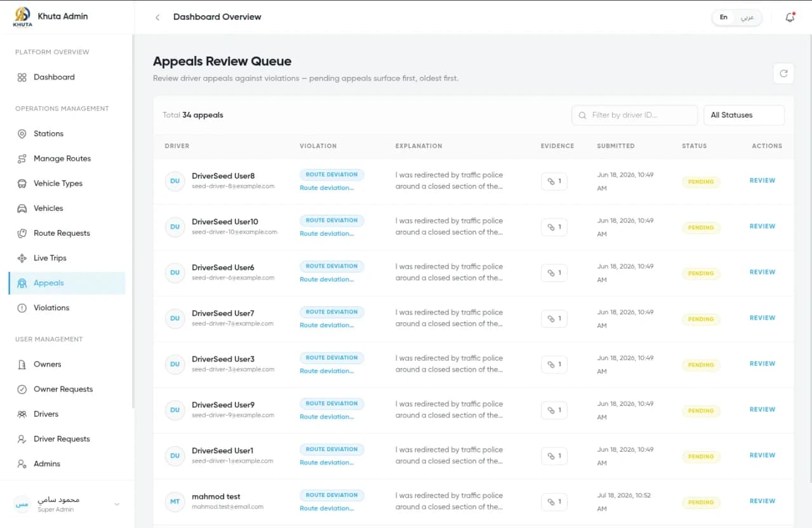The height and width of the screenshot is (528, 812).
Task: Open evidence attachment for DriverSeed User8
Action: 554,181
